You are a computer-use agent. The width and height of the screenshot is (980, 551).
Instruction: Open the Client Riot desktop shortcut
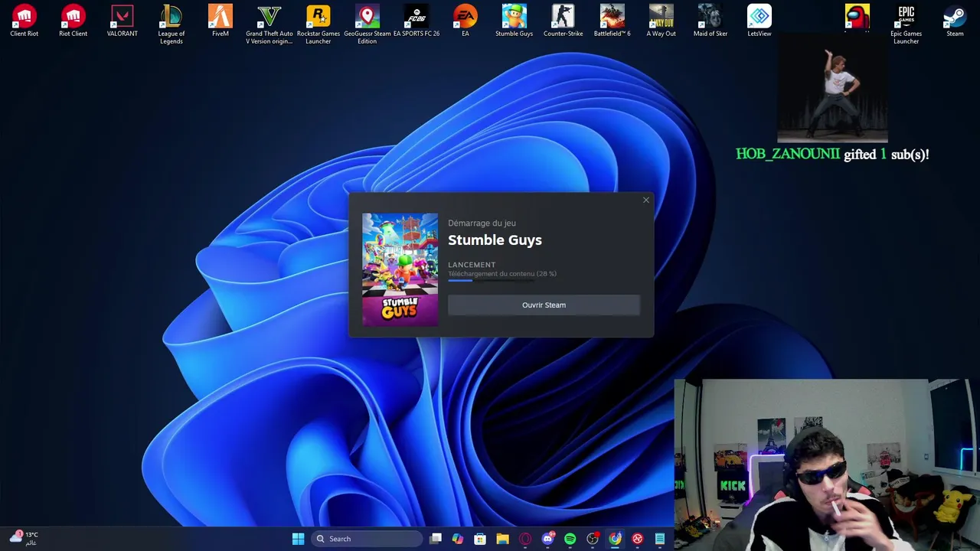[x=24, y=21]
